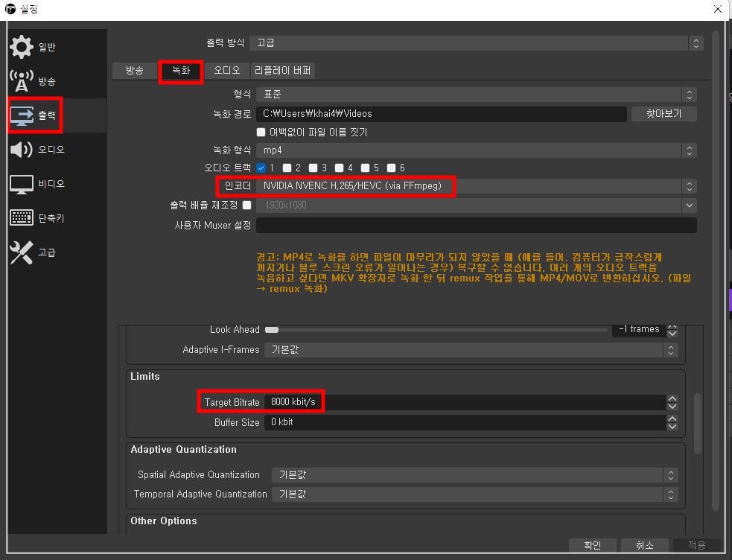Screen dimensions: 732x560
Task: Uncheck audio track 1 checkbox
Action: 261,168
